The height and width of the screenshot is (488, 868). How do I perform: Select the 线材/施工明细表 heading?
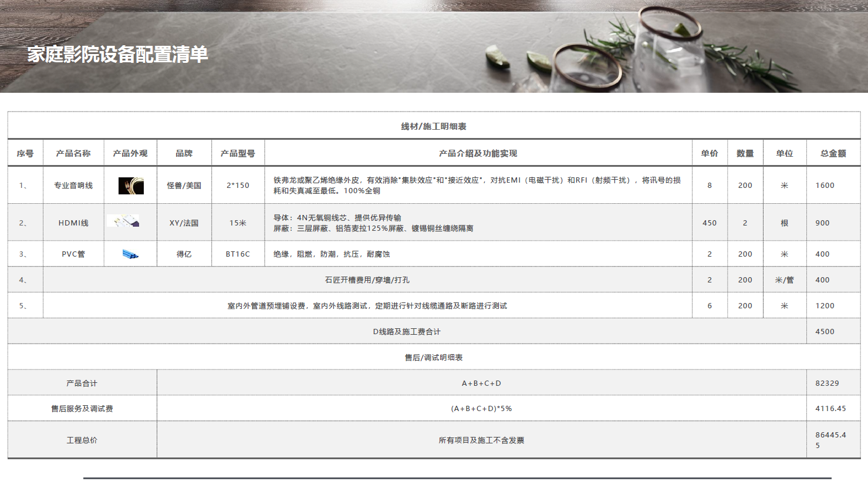pos(434,126)
